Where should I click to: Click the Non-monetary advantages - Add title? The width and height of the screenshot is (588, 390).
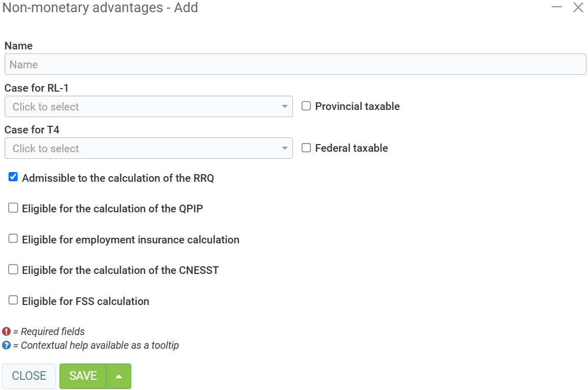coord(100,8)
